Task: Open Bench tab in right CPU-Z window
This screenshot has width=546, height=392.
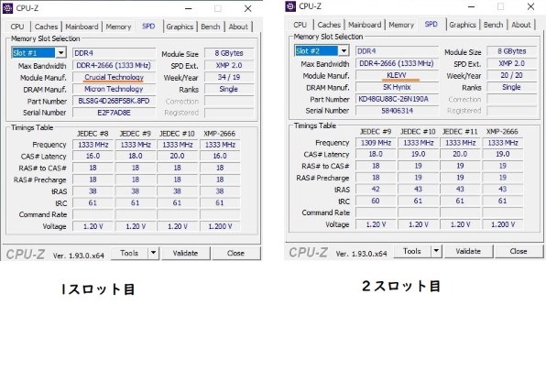Action: pyautogui.click(x=493, y=25)
